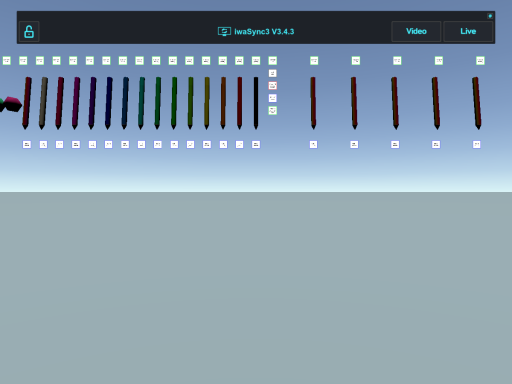Image resolution: width=512 pixels, height=384 pixels.
Task: Click the blue-bordered button below the teal pen
Action: [x=141, y=144]
